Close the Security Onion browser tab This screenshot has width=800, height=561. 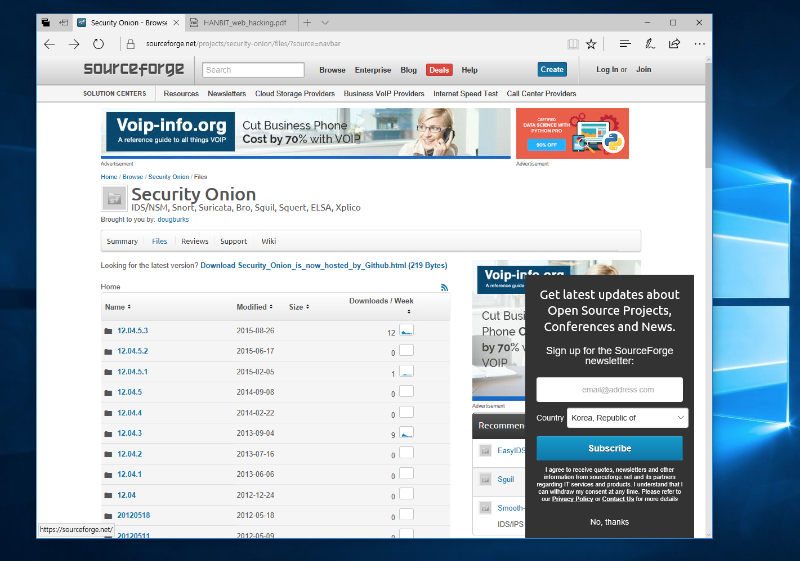176,22
